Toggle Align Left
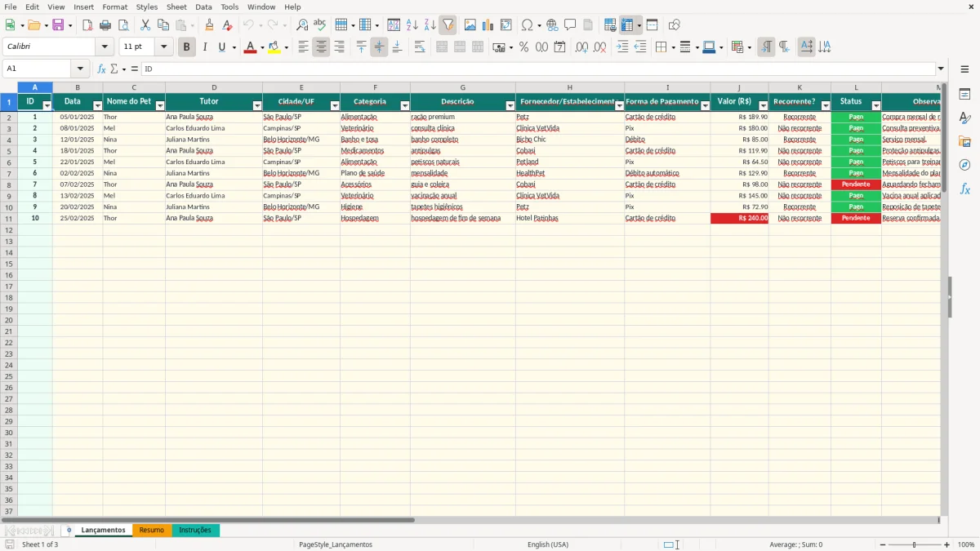The image size is (980, 551). [x=303, y=47]
